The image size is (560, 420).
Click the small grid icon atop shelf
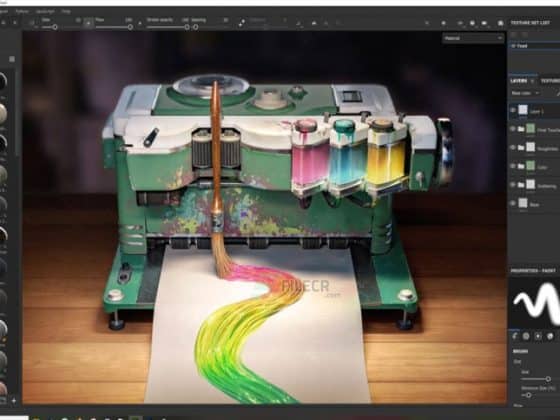pyautogui.click(x=12, y=59)
